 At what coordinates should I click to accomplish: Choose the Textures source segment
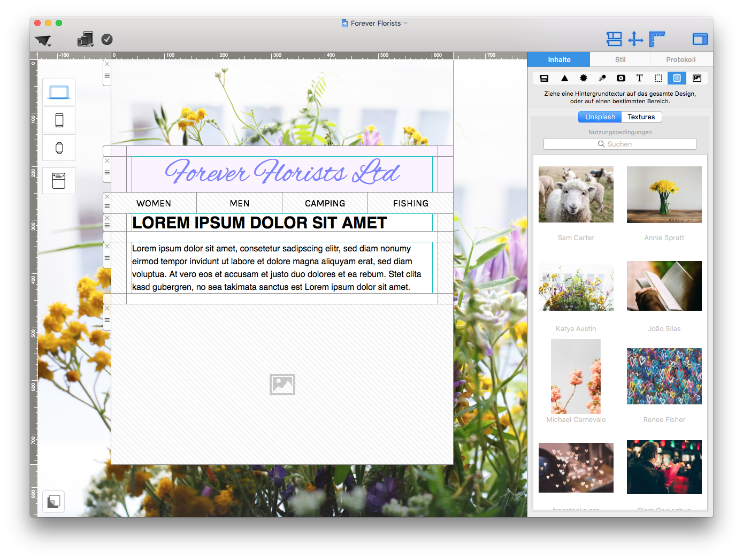(x=641, y=117)
